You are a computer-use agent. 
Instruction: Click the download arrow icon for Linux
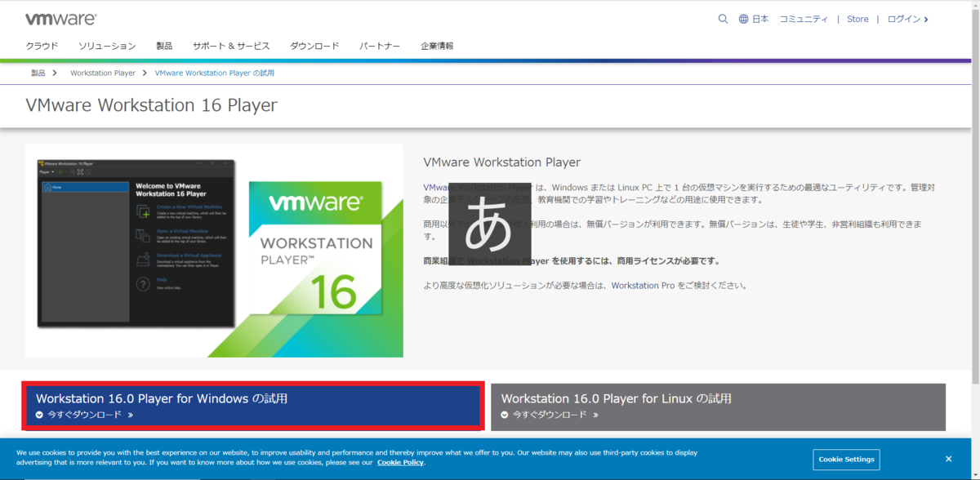[506, 415]
